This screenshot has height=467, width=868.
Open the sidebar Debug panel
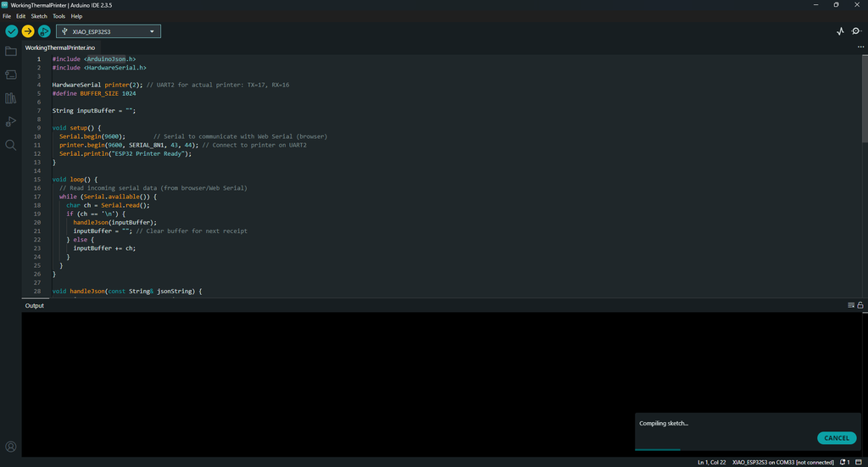(x=11, y=122)
